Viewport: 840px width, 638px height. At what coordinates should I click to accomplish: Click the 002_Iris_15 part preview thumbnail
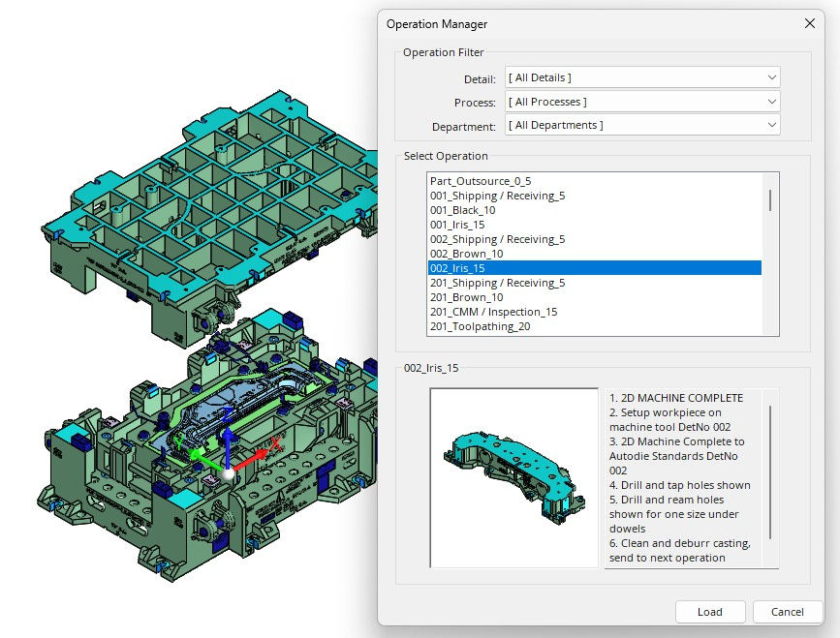[513, 478]
